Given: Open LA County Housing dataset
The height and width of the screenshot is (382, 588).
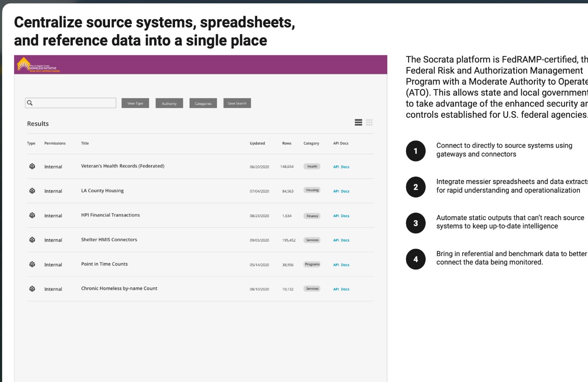Looking at the screenshot, I should pyautogui.click(x=102, y=191).
